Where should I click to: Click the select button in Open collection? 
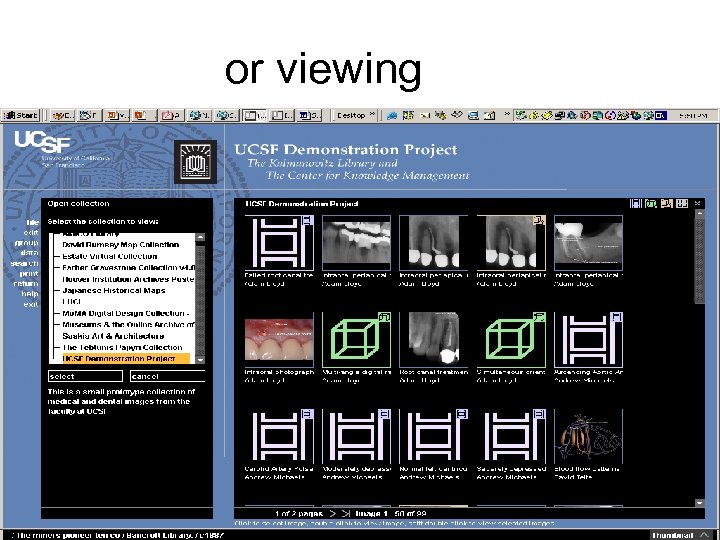[85, 376]
